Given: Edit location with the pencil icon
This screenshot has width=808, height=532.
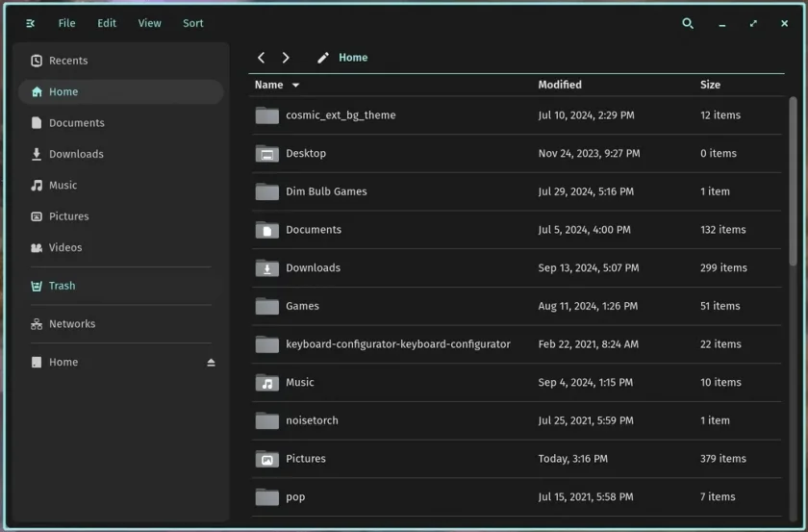Looking at the screenshot, I should coord(322,58).
